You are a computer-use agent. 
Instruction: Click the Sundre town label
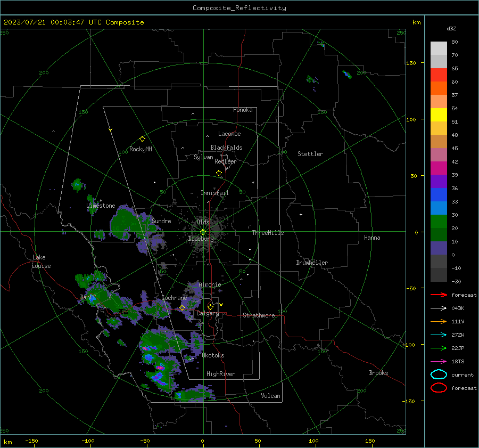coord(161,221)
